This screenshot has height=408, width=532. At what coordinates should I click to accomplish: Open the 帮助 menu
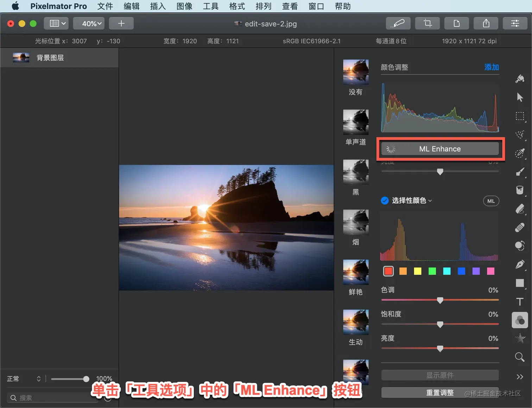point(343,6)
